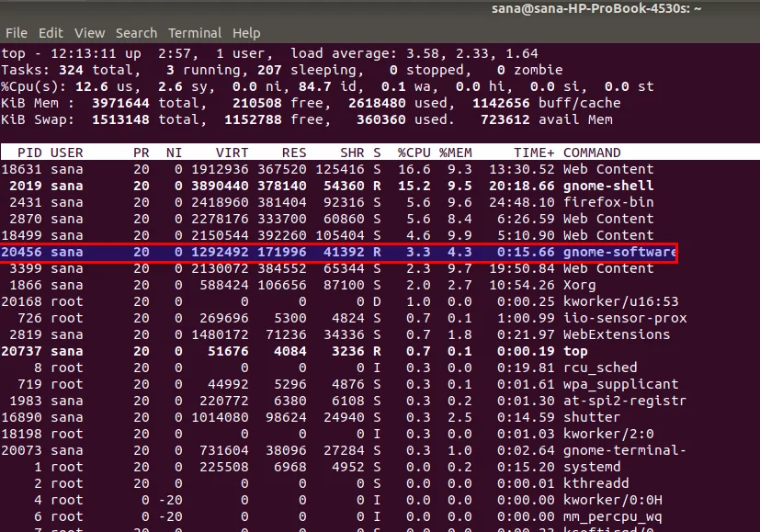
Task: Click the WebExtensions command name
Action: tap(617, 334)
